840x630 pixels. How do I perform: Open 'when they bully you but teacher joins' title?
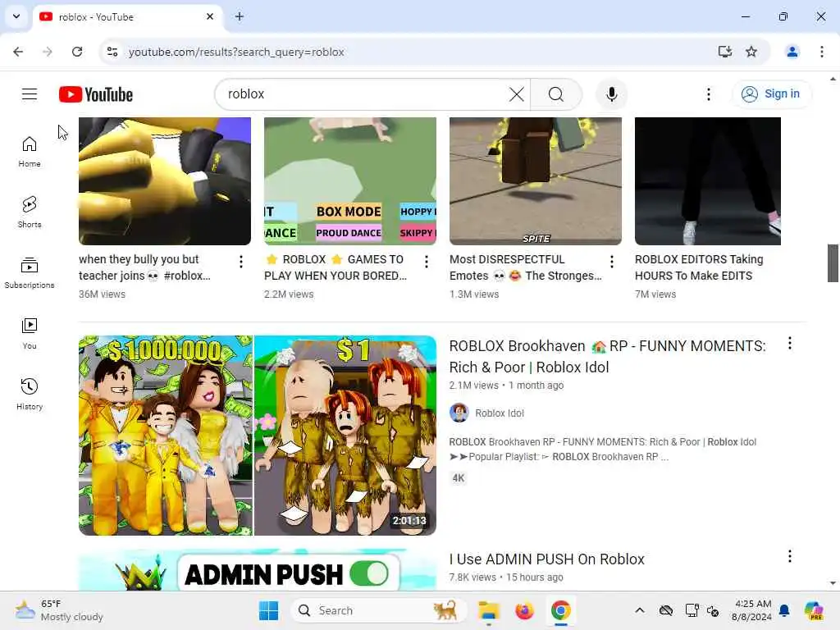pos(144,267)
